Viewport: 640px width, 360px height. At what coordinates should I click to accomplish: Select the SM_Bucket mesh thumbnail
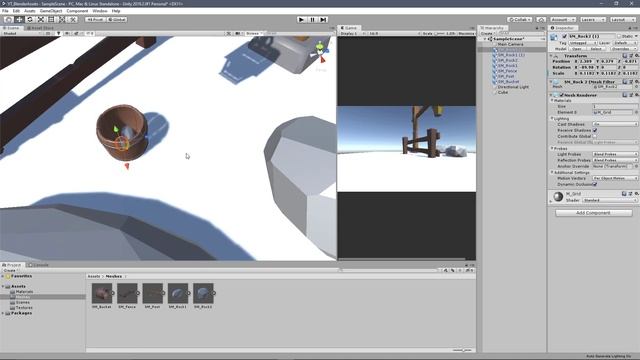[x=102, y=293]
